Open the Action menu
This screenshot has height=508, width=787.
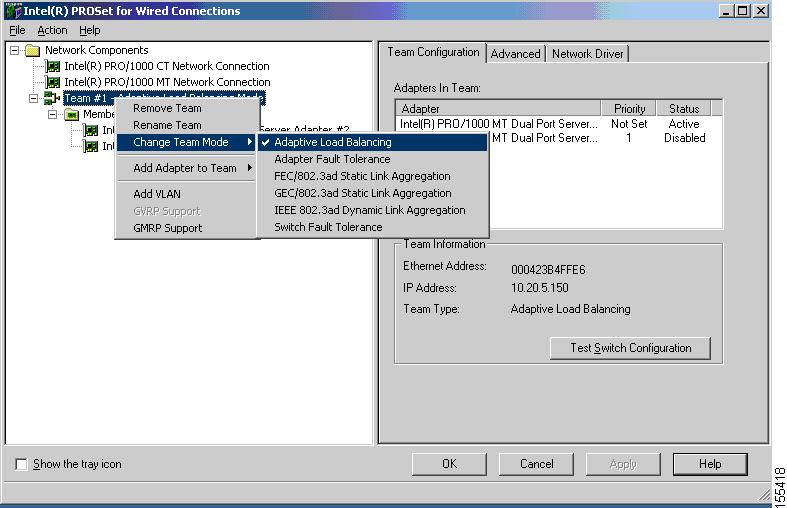[52, 31]
